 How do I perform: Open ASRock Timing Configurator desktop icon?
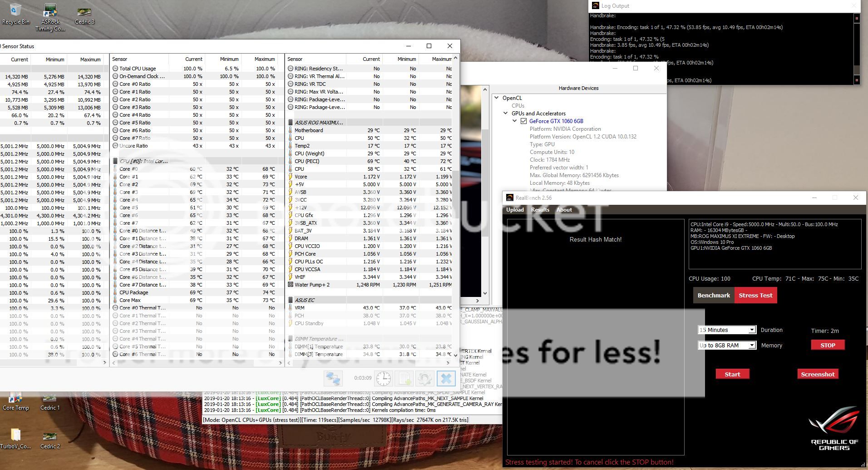click(50, 17)
